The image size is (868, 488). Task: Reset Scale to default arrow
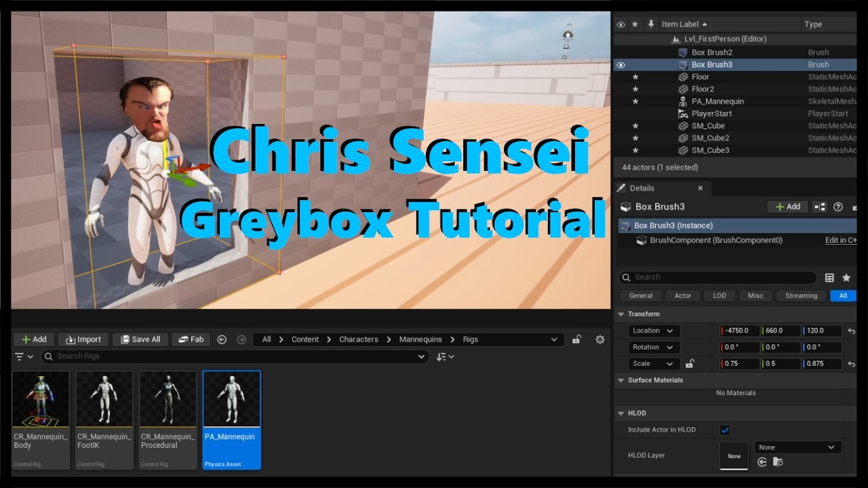[x=851, y=364]
